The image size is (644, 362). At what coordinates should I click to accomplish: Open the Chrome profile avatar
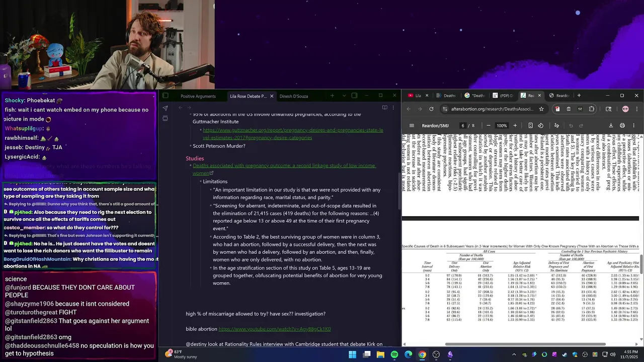point(625,109)
